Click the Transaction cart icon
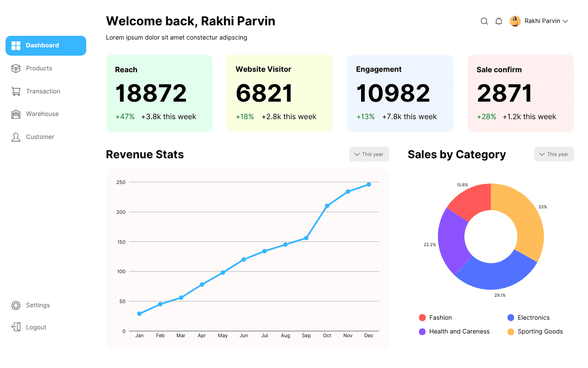 16,91
